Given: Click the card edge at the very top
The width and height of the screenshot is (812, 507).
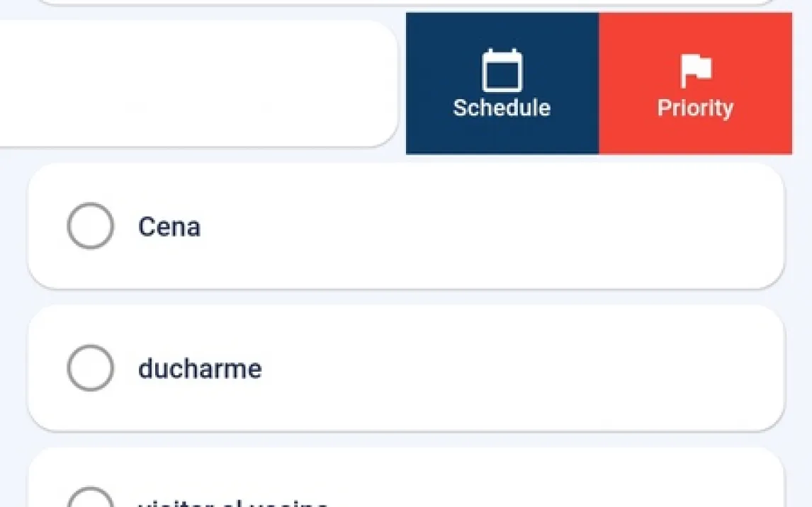Looking at the screenshot, I should (404, 2).
